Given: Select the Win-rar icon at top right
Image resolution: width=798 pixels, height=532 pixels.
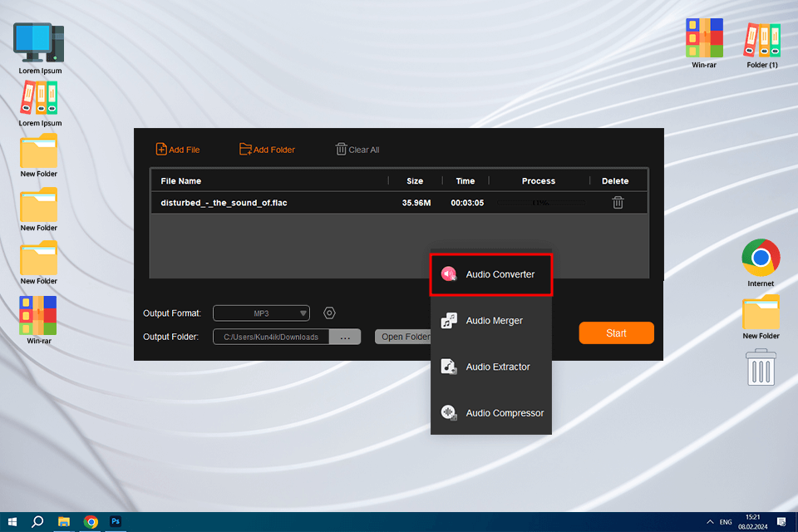Looking at the screenshot, I should [704, 43].
